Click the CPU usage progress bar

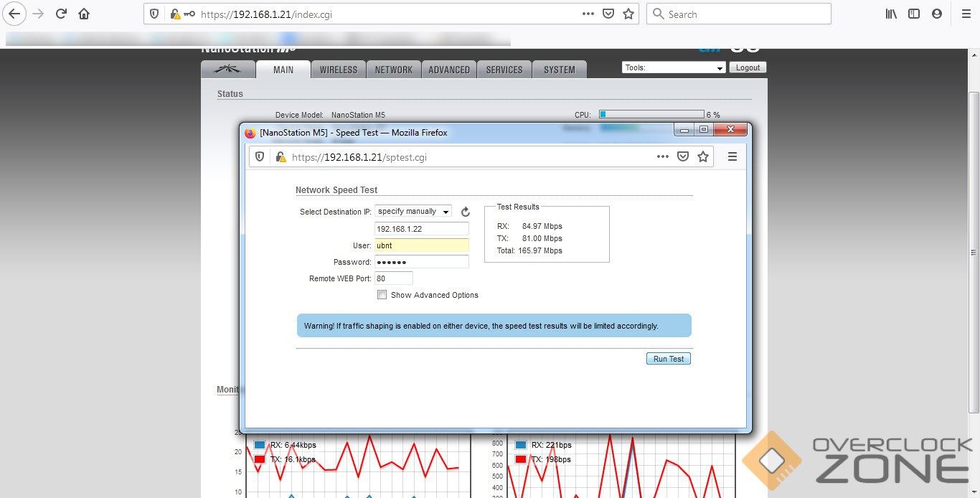[x=651, y=114]
